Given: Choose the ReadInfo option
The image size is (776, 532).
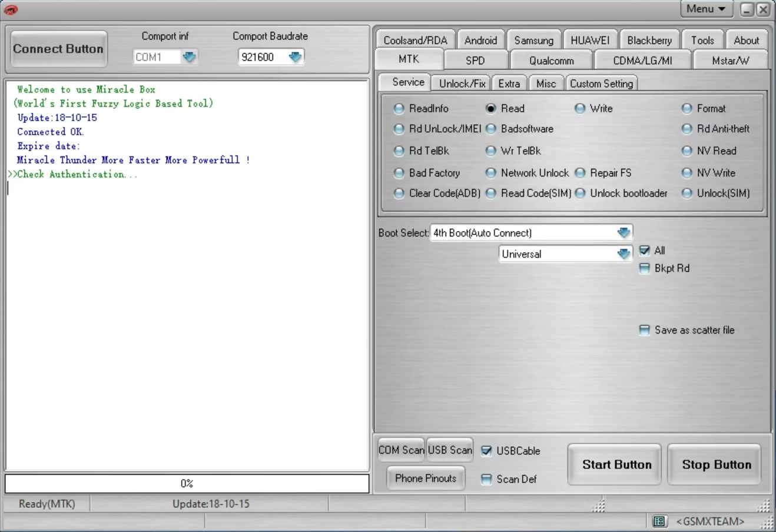Looking at the screenshot, I should tap(399, 109).
